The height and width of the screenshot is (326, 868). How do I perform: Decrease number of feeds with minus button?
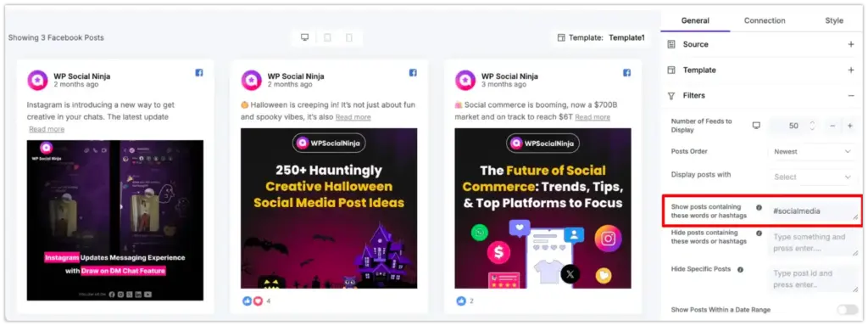pyautogui.click(x=832, y=126)
